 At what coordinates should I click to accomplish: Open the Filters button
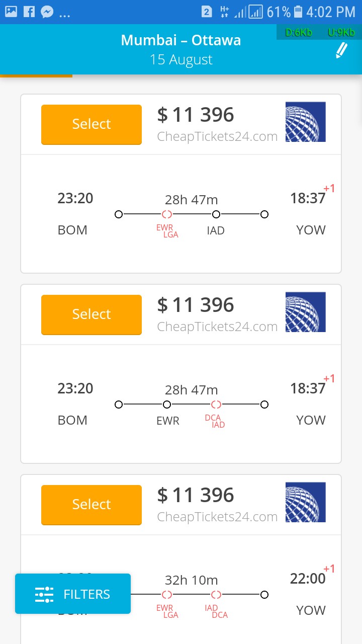click(x=73, y=594)
